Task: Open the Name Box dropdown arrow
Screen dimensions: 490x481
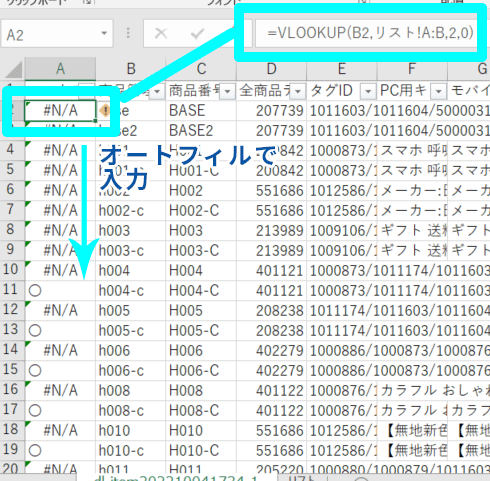Action: pyautogui.click(x=104, y=33)
